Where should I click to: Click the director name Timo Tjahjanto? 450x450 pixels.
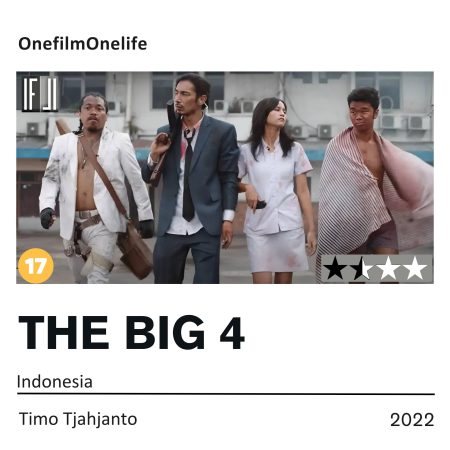tap(78, 419)
